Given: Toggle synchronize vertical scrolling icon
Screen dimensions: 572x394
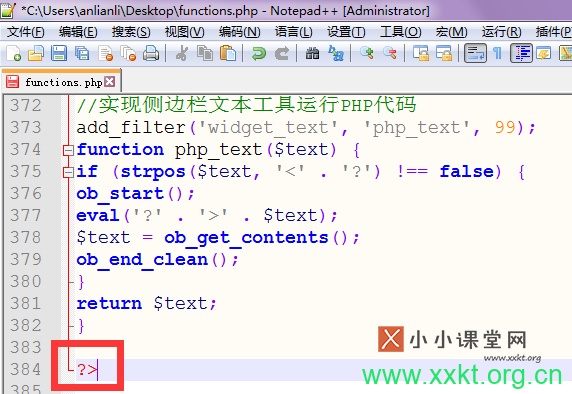Looking at the screenshot, I should tap(421, 53).
